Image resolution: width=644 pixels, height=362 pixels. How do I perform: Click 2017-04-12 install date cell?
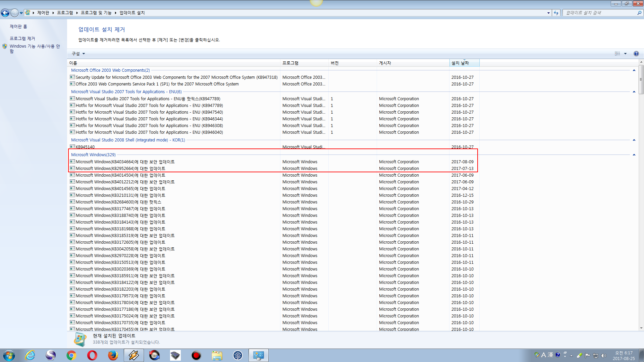tap(463, 189)
